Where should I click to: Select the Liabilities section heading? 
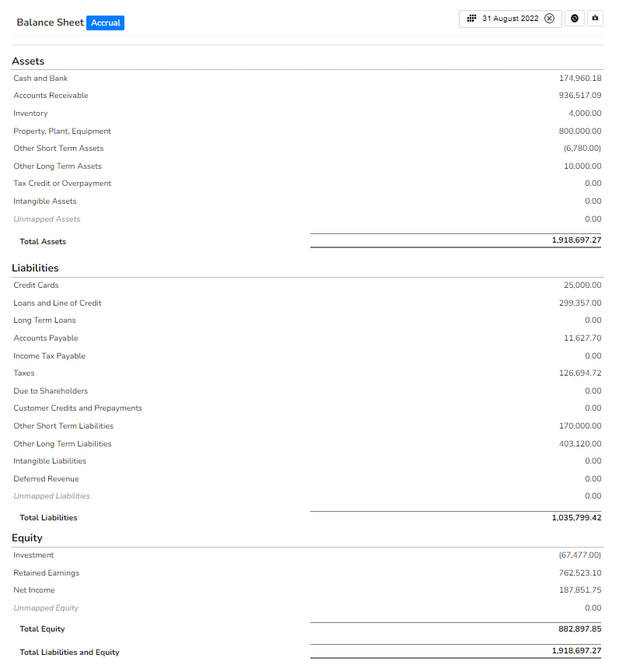click(x=35, y=268)
